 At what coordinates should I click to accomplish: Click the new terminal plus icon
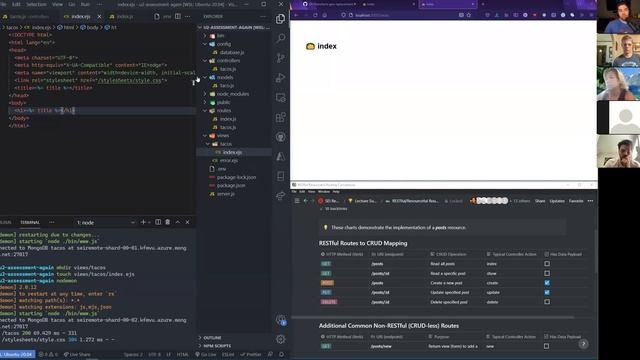pos(143,222)
